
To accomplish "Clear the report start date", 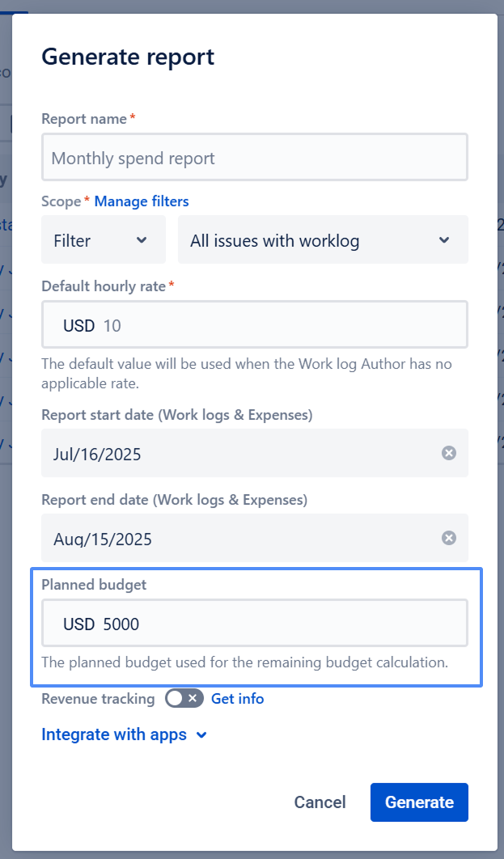I will tap(449, 454).
